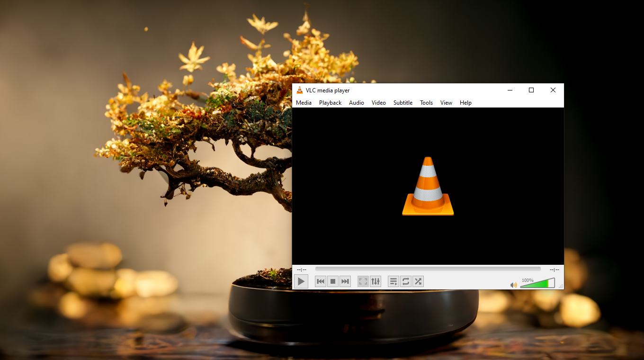Image resolution: width=644 pixels, height=360 pixels.
Task: Show extended settings equalizer icon
Action: pos(376,281)
